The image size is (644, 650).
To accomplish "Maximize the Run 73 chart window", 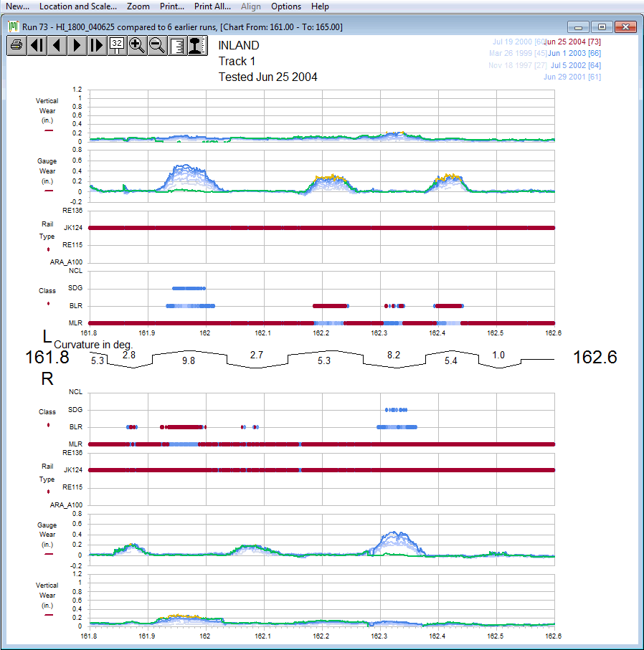I will pos(602,27).
